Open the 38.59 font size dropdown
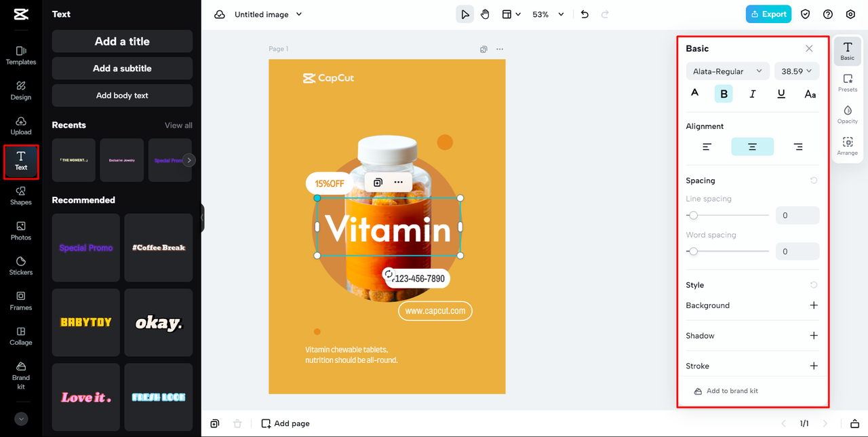 click(797, 71)
